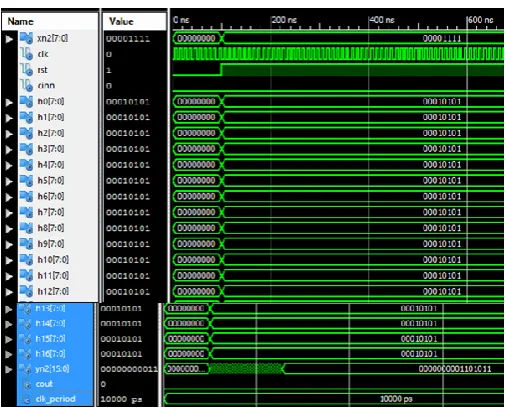Select the clk_period constant icon
Screen dimensions: 505x408
click(x=26, y=399)
